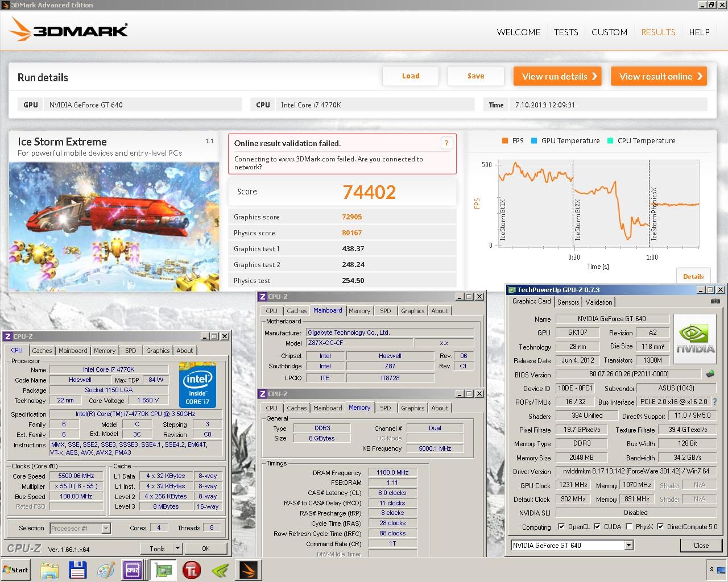Toggle the DirectCompute 5.0 checkbox
The height and width of the screenshot is (582, 728).
pyautogui.click(x=660, y=526)
